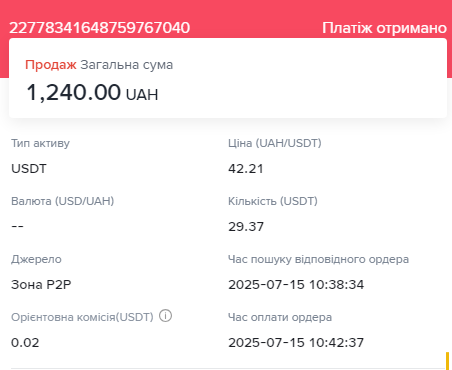
Task: Select order number 2277834164875976­7040
Action: [99, 28]
